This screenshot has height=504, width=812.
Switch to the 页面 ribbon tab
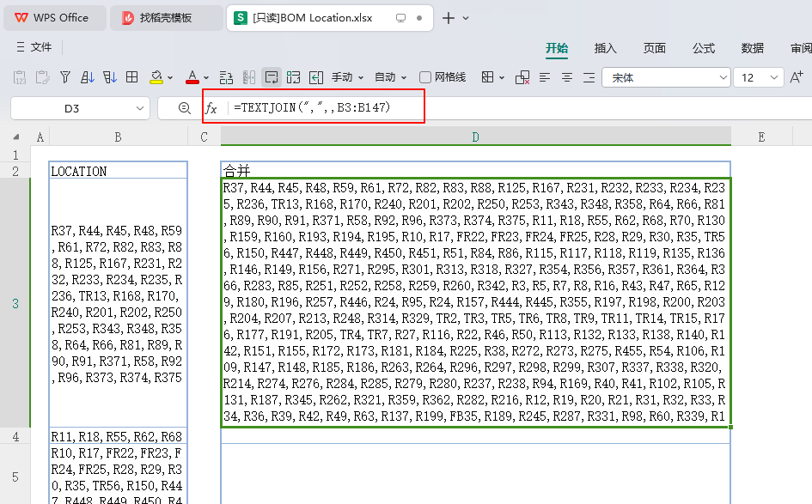[x=655, y=48]
